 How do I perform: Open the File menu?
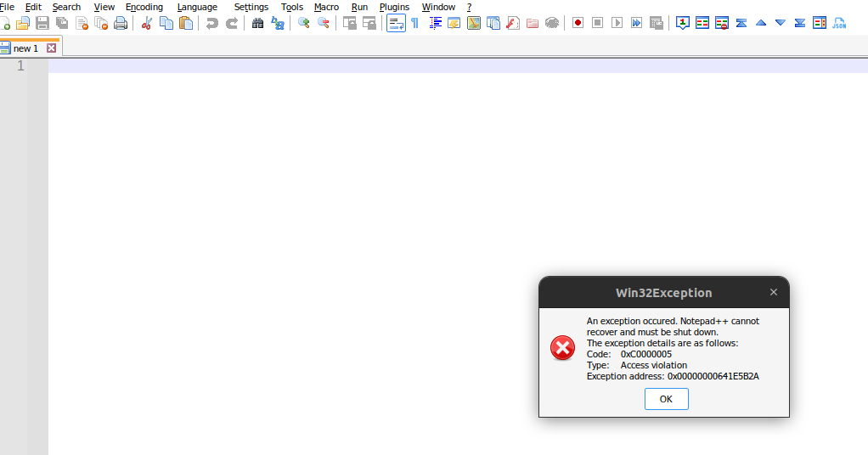click(7, 7)
